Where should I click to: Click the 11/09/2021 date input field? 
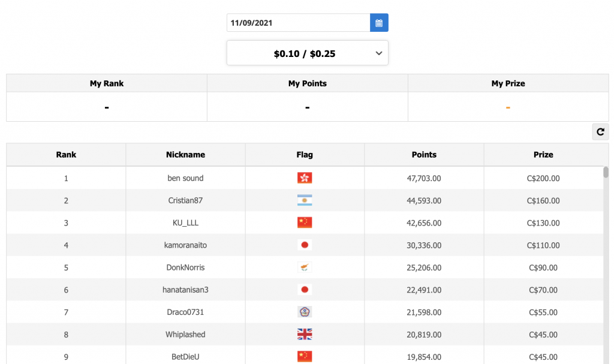(x=298, y=23)
